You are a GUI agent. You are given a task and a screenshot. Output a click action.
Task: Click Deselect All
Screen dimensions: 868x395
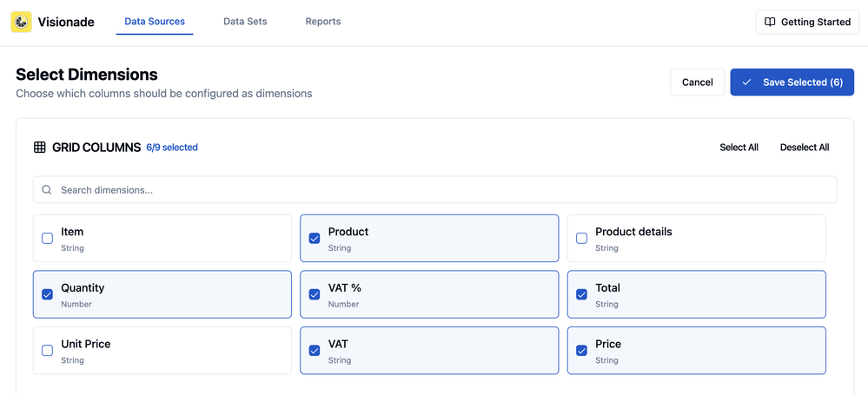[805, 148]
